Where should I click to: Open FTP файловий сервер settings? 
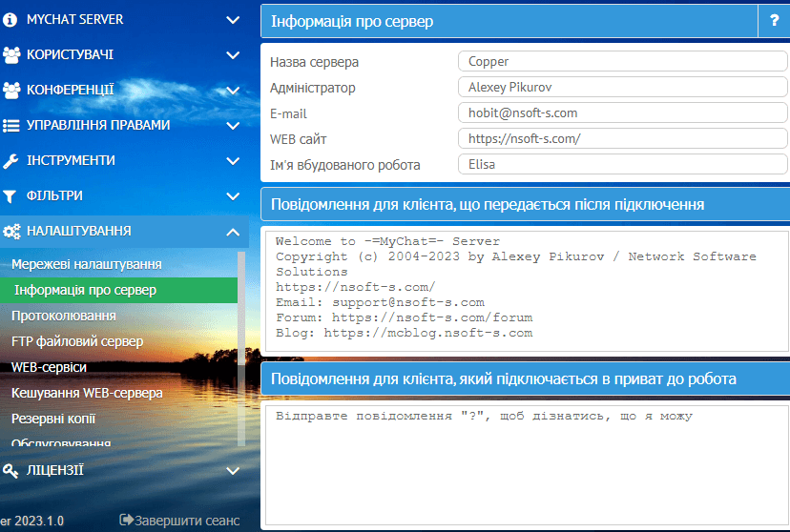pos(77,341)
